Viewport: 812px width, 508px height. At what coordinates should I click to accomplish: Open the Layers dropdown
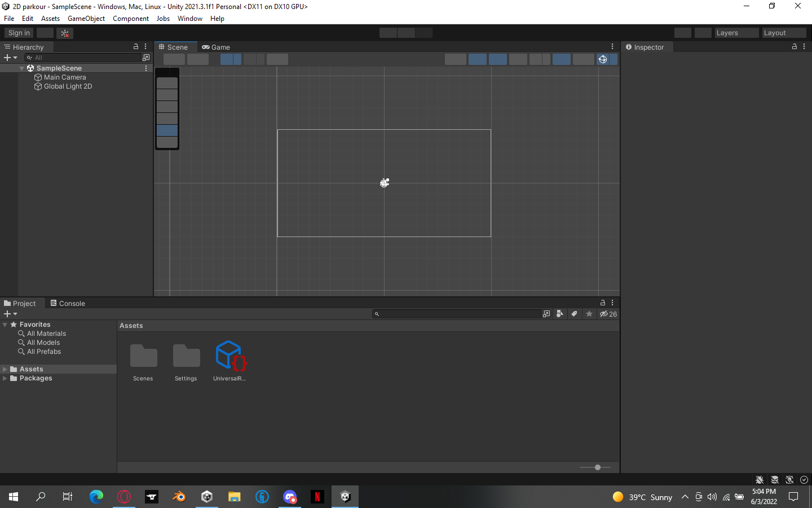[736, 33]
